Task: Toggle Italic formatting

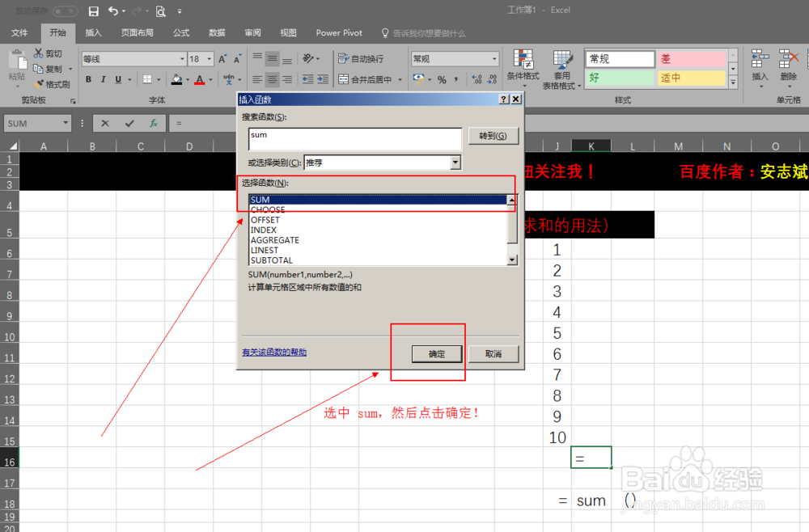Action: 104,79
